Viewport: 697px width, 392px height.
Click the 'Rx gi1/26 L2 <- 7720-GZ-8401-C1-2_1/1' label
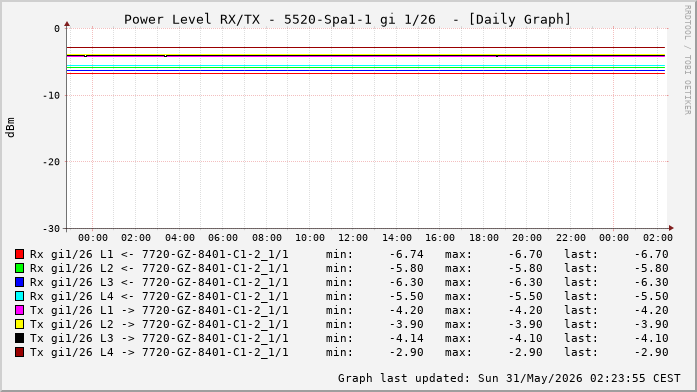[159, 268]
